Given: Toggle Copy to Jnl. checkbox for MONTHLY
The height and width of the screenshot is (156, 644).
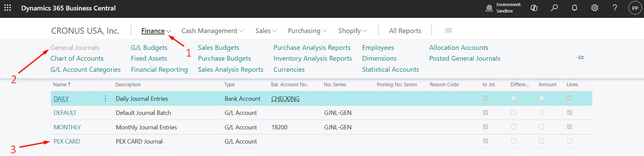Looking at the screenshot, I should [x=485, y=127].
